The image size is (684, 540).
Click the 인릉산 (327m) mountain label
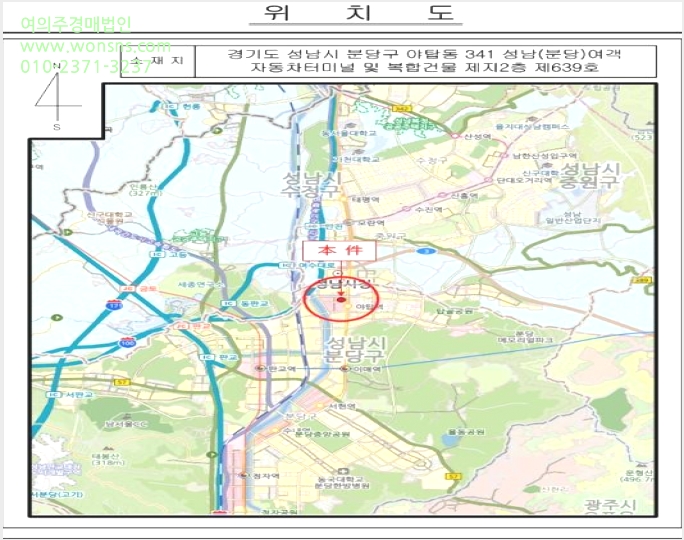147,189
